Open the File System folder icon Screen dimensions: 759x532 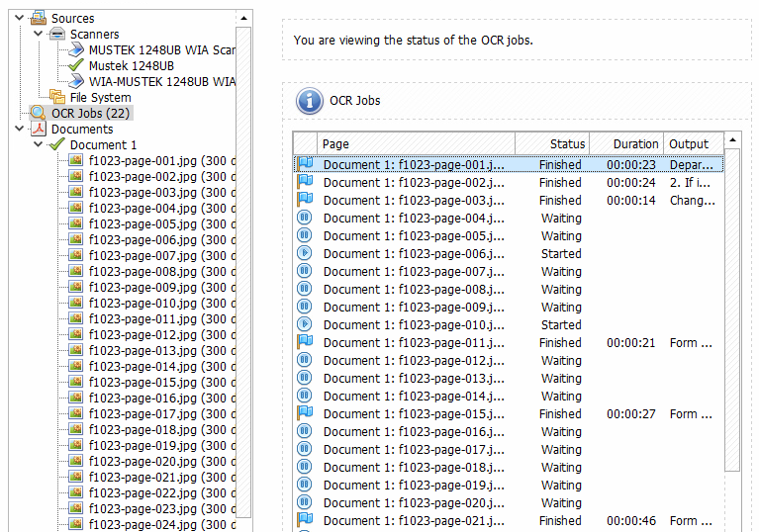tap(57, 97)
